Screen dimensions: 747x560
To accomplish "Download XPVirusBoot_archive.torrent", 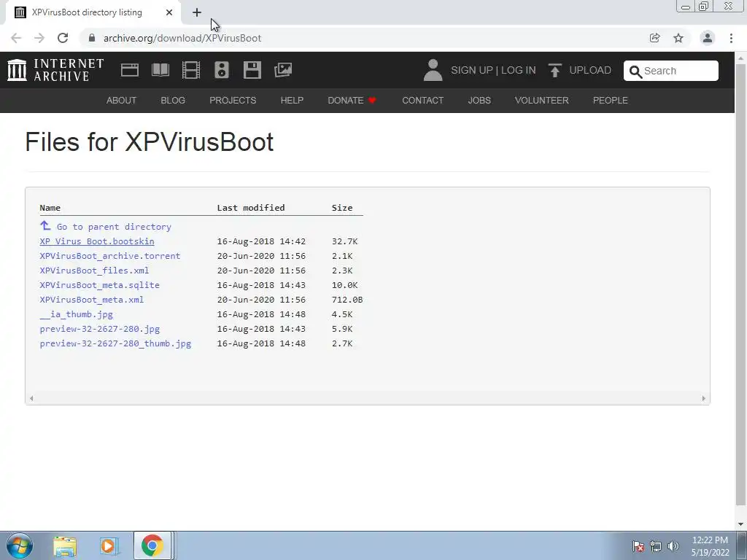I will tap(110, 256).
